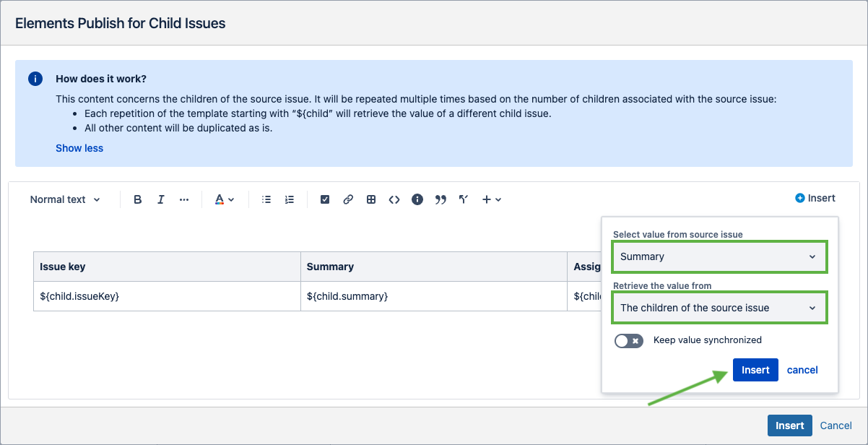Open the Normal text style dropdown
Viewport: 868px width, 445px height.
[x=65, y=199]
